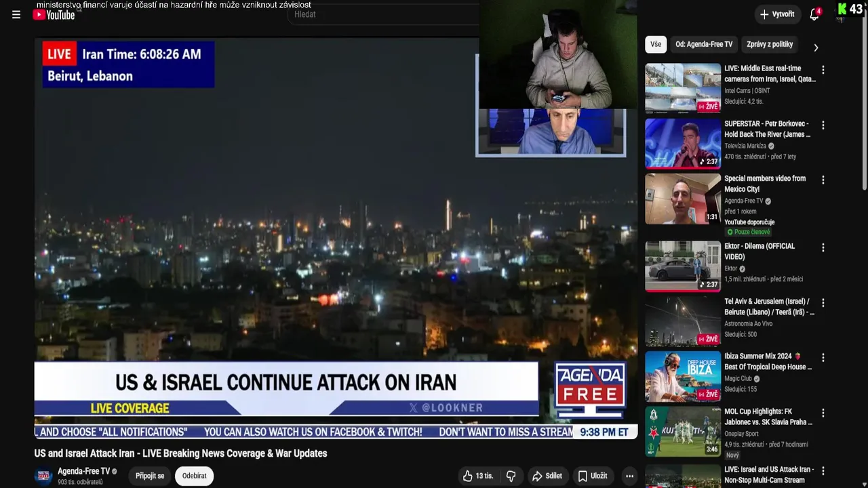Open the notifications bell
Image resolution: width=868 pixels, height=488 pixels.
(x=814, y=14)
